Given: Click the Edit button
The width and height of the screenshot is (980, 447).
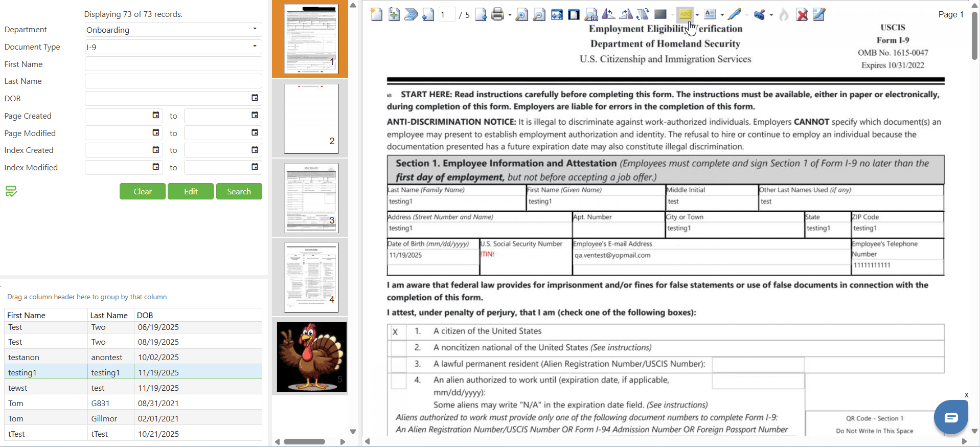Looking at the screenshot, I should 191,191.
